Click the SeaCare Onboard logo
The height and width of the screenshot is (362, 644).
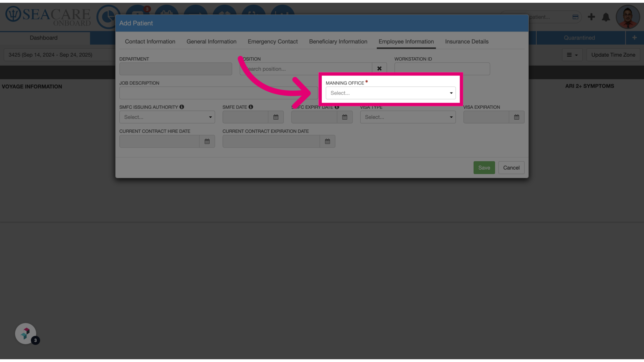coord(48,17)
